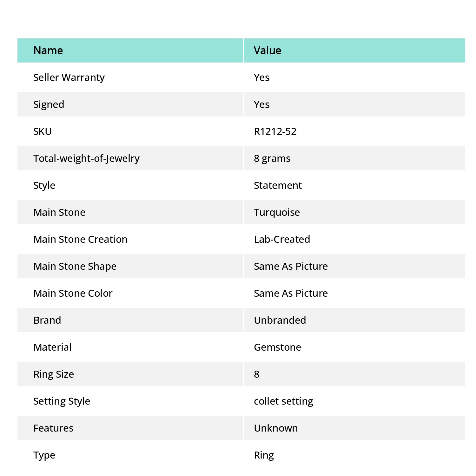This screenshot has height=476, width=476.
Task: Click the Name column header
Action: coord(48,50)
